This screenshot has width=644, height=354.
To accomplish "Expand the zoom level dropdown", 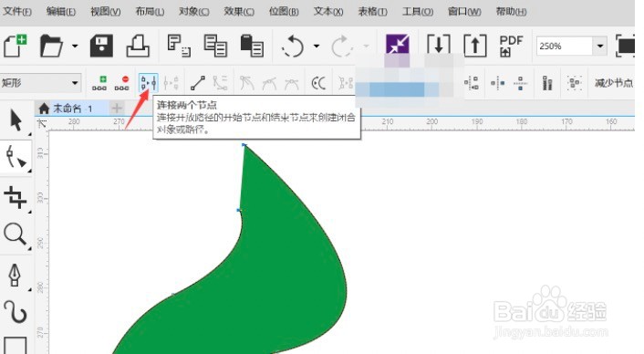I will (x=600, y=46).
